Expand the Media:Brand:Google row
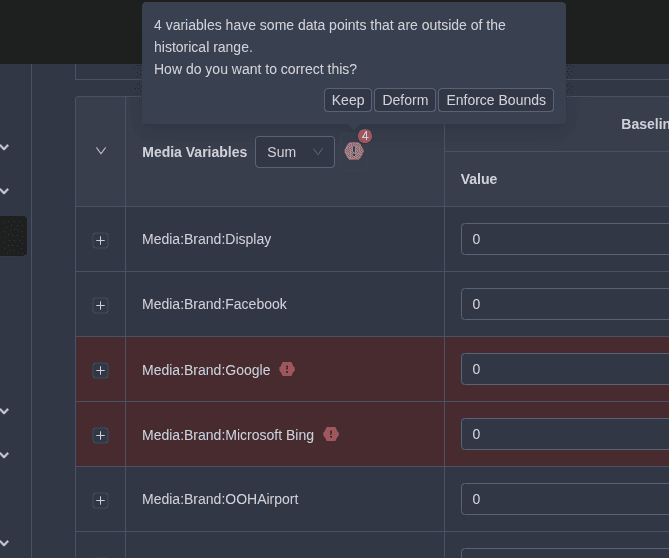This screenshot has height=558, width=669. (100, 370)
